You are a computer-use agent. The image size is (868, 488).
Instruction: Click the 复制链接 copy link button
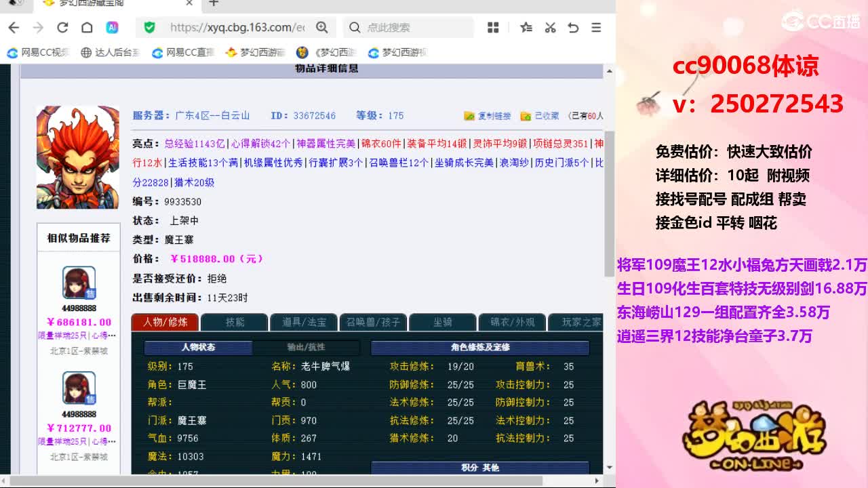click(488, 116)
